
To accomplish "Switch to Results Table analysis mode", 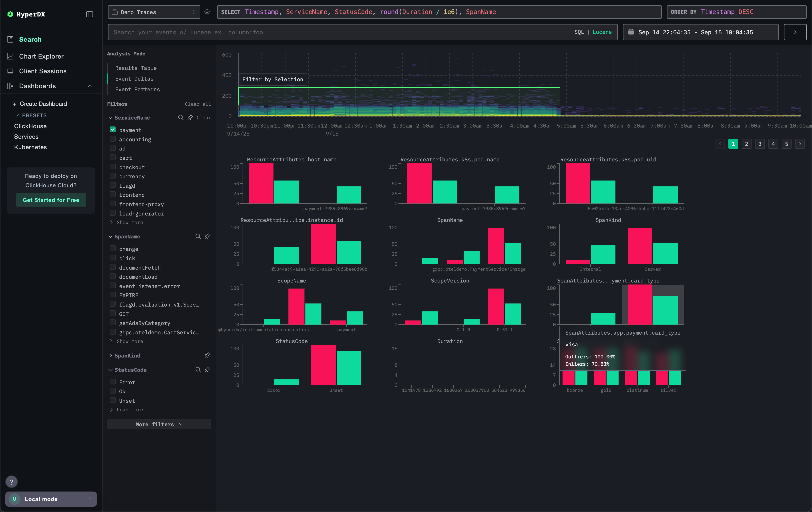I will (136, 68).
